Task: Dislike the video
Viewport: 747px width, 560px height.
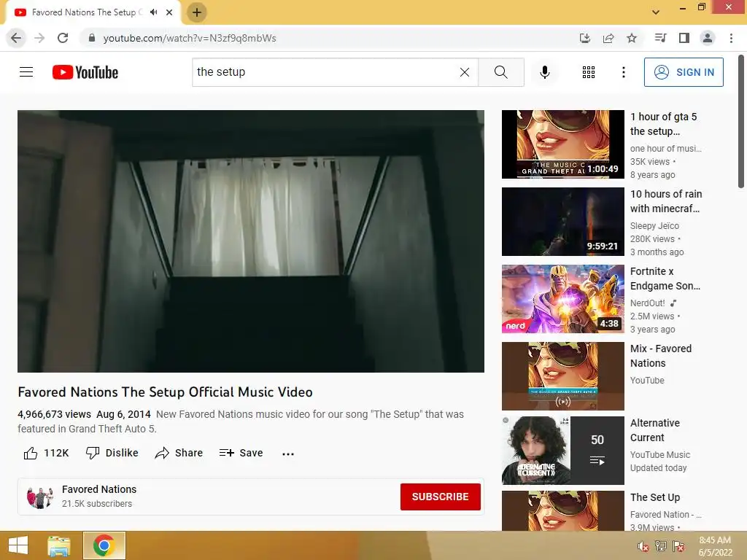Action: (112, 453)
